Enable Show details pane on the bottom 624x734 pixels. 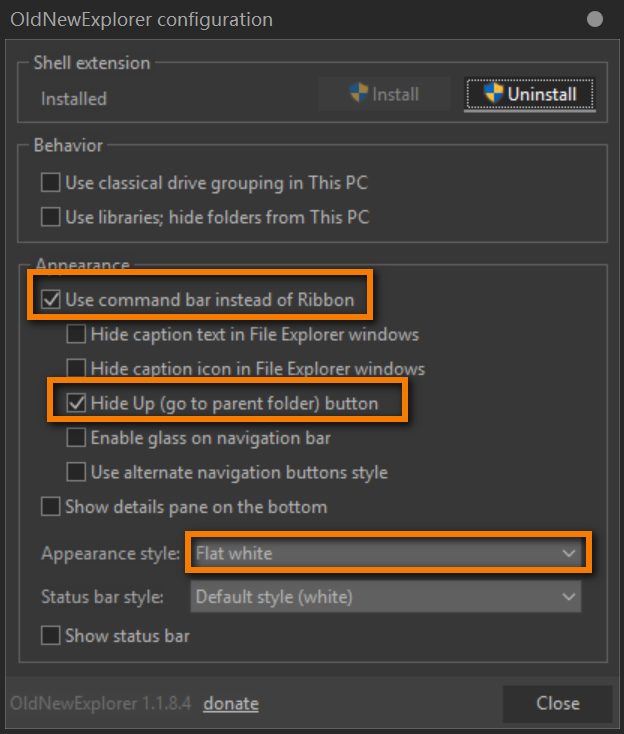coord(51,506)
